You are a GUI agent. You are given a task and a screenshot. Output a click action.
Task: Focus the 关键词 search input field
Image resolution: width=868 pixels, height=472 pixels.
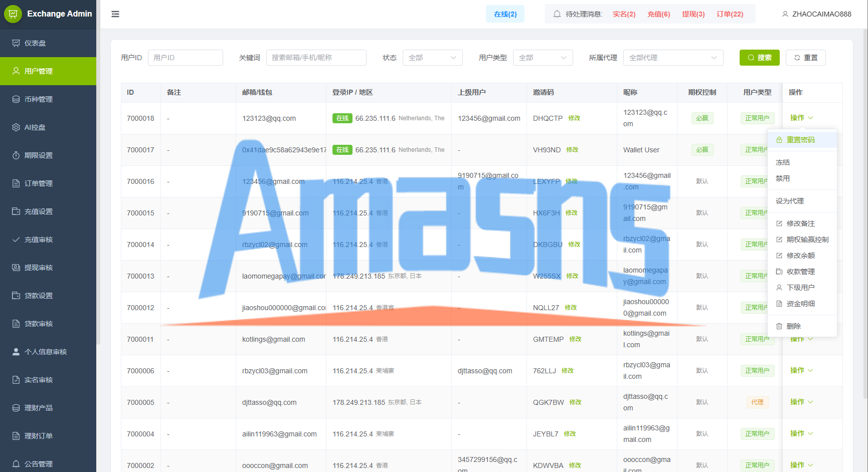(316, 58)
